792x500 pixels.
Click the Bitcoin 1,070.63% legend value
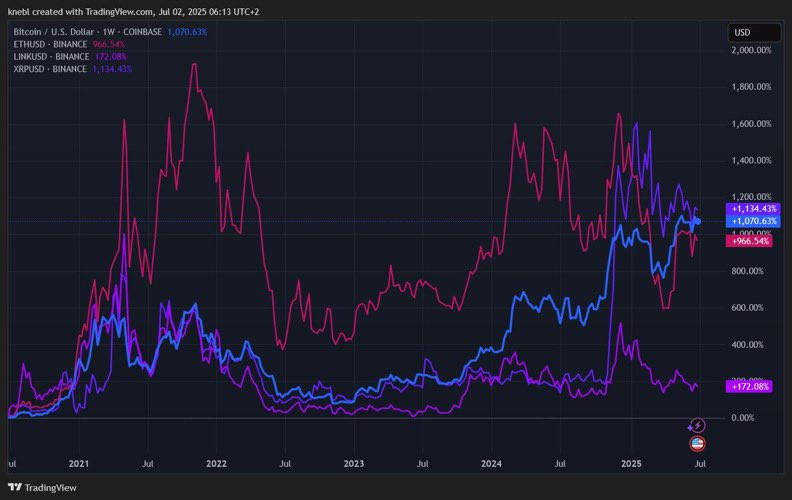187,32
